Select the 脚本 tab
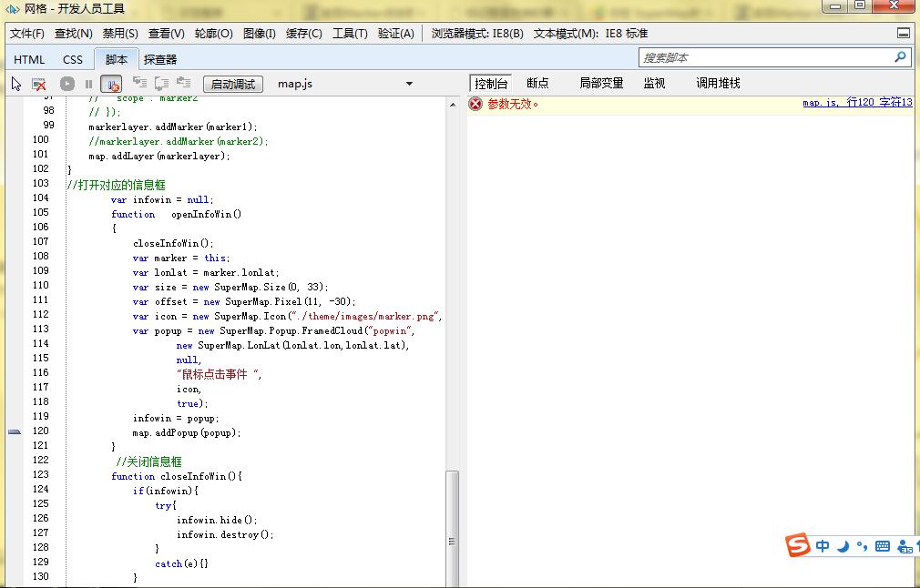The width and height of the screenshot is (920, 588). coord(117,59)
